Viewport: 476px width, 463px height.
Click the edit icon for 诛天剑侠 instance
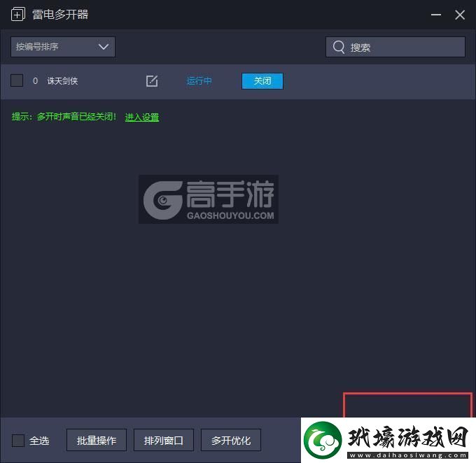coord(152,81)
